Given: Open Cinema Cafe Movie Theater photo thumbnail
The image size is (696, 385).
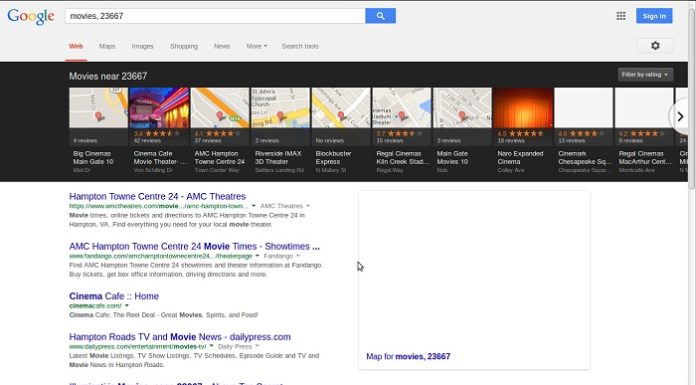Looking at the screenshot, I should pyautogui.click(x=159, y=108).
